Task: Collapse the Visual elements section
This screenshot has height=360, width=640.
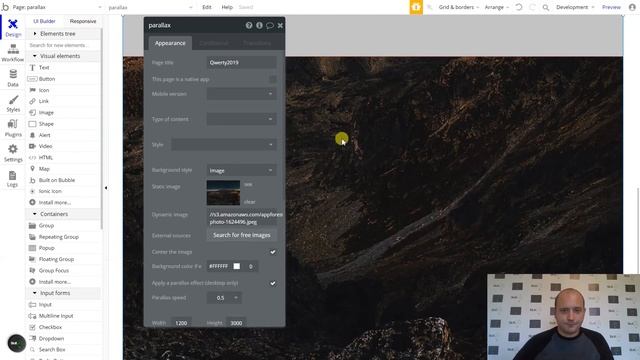Action: [x=35, y=56]
